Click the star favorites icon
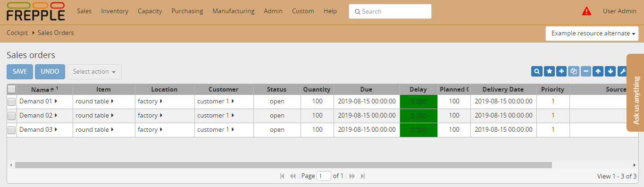Viewport: 644px width, 187px height. tap(549, 71)
